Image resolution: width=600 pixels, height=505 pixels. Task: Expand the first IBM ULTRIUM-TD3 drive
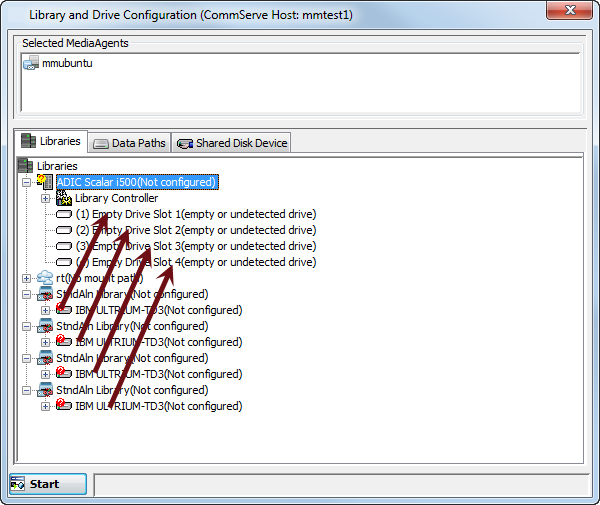point(46,310)
